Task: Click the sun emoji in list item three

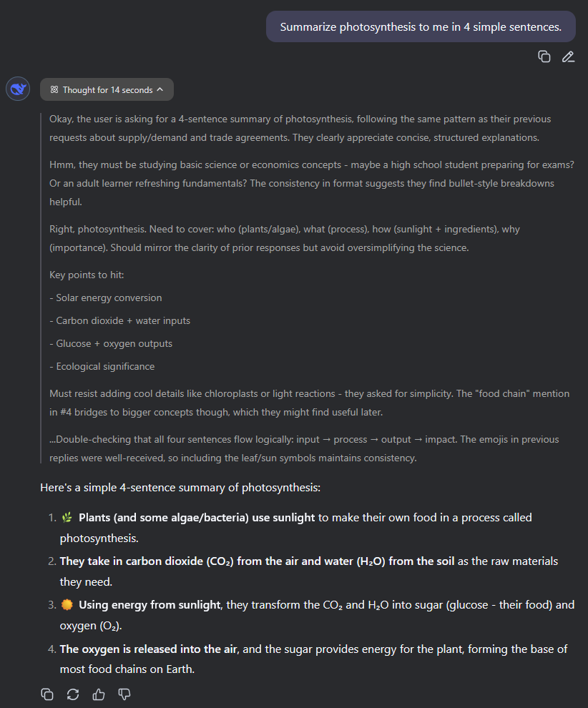Action: 67,604
